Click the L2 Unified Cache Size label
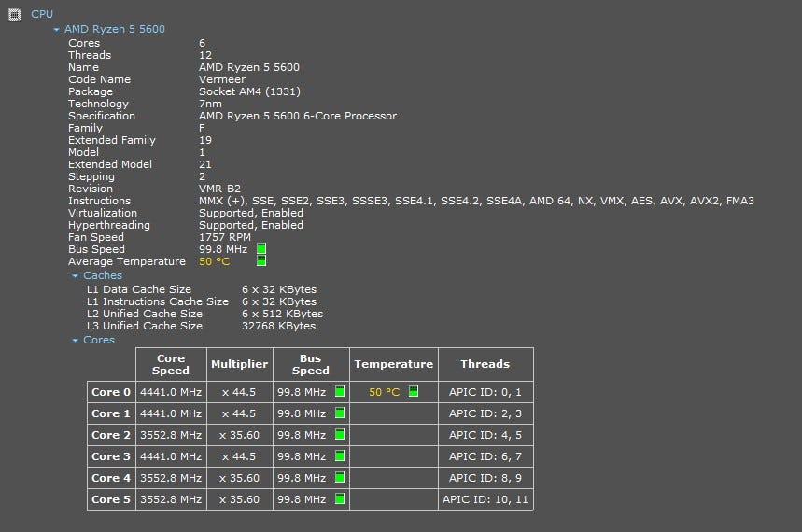 coord(145,314)
